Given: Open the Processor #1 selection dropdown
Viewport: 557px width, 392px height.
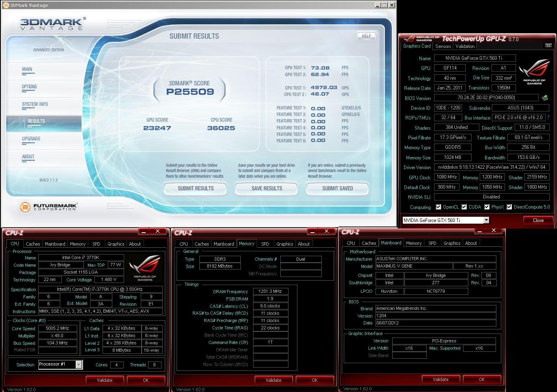Looking at the screenshot, I should [x=79, y=364].
